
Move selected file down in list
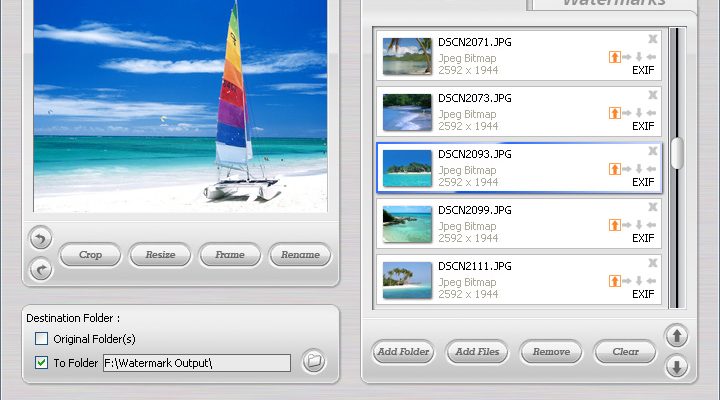(676, 366)
